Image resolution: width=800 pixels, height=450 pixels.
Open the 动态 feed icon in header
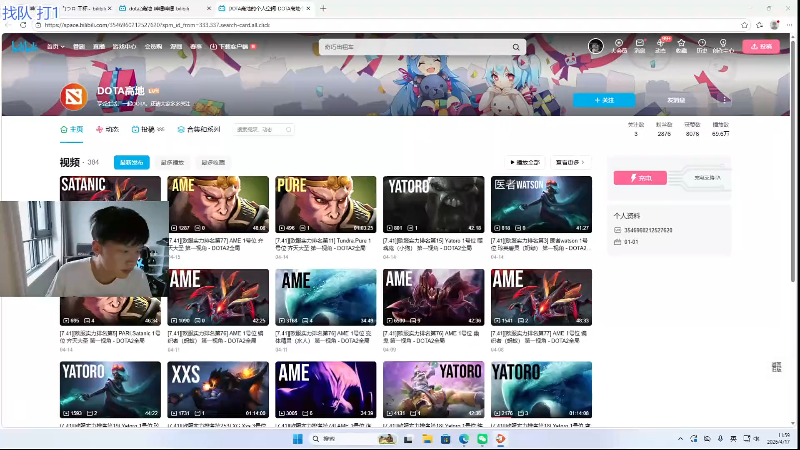660,46
